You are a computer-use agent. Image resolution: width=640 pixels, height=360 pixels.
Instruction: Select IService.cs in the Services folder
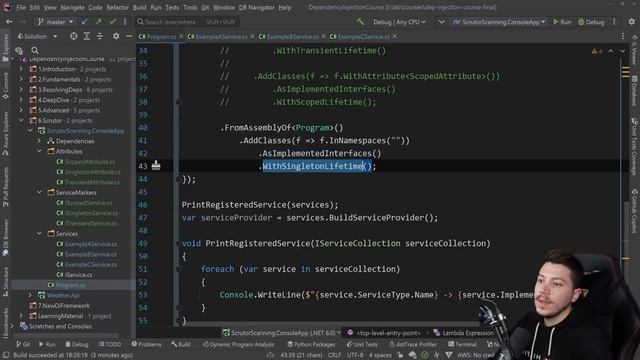[74, 275]
